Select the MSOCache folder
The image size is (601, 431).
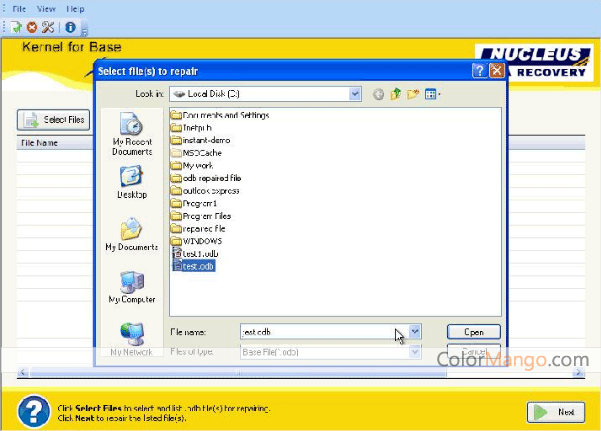coord(196,153)
